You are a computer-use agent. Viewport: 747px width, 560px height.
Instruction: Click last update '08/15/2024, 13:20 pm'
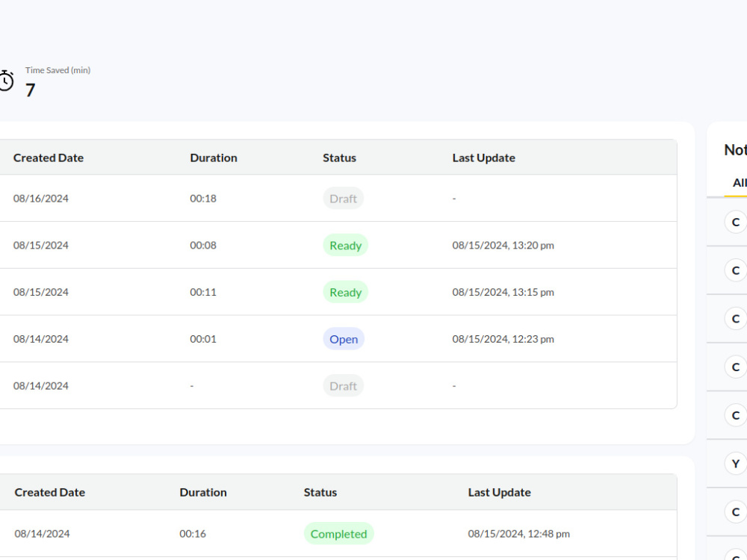pos(503,245)
